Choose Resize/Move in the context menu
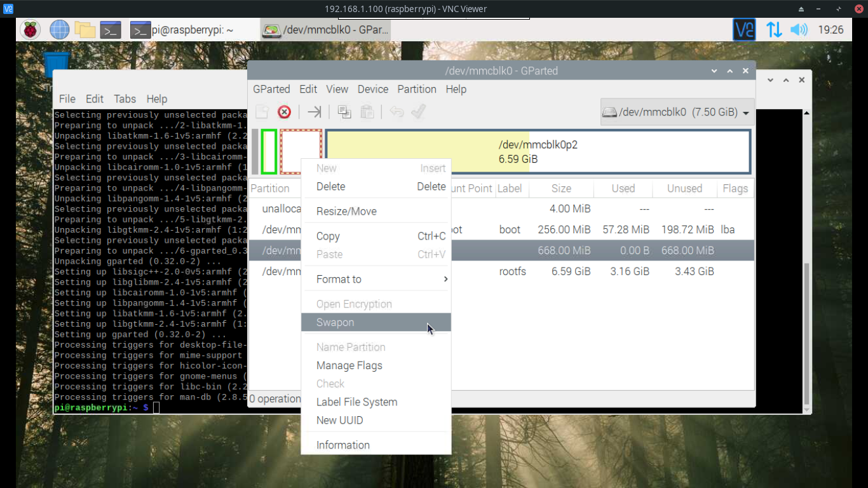Screen dimensions: 868x488 376,211
